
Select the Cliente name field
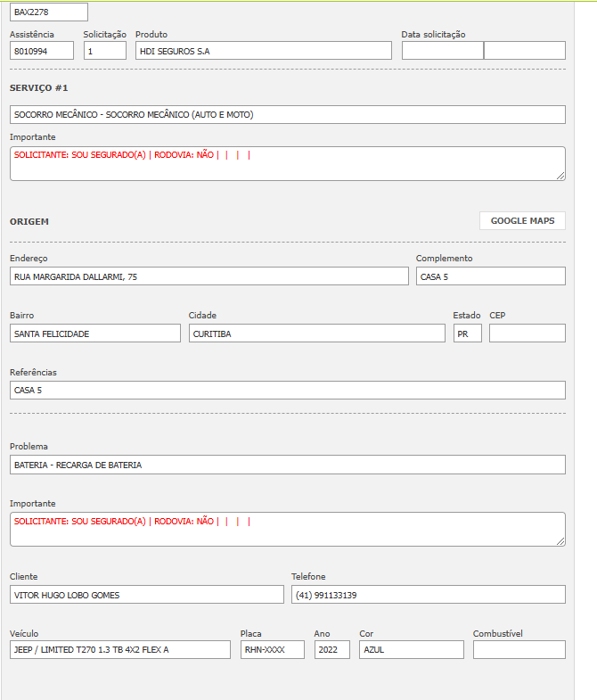pos(146,595)
